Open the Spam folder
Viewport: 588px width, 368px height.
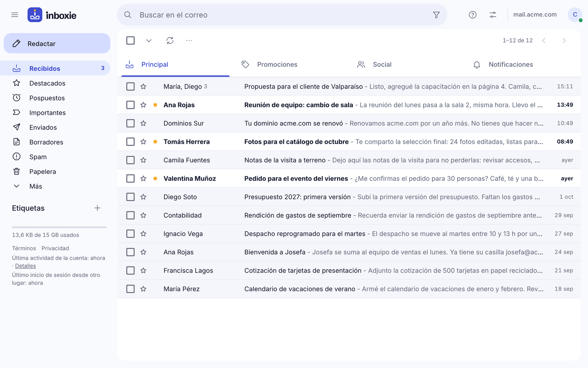tap(55, 157)
